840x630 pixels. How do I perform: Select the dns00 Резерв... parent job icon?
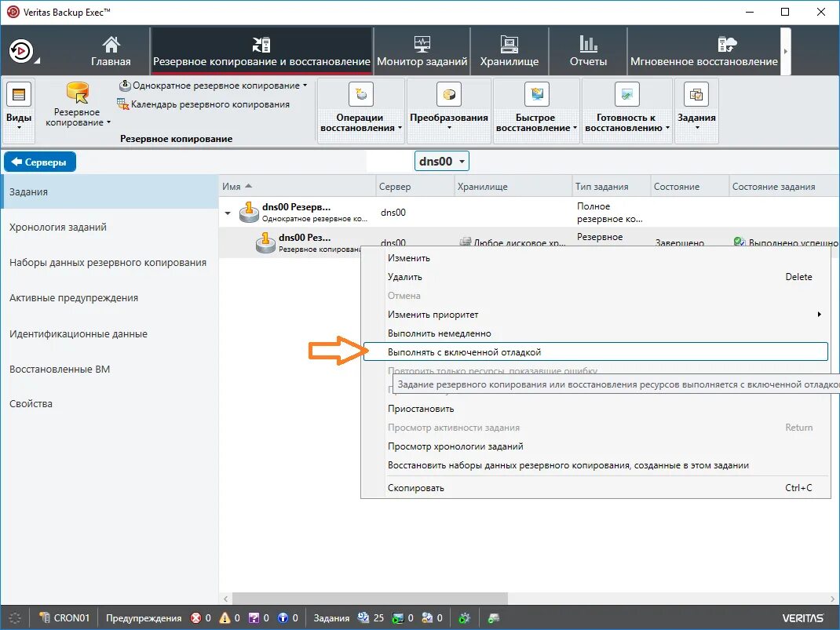click(249, 213)
